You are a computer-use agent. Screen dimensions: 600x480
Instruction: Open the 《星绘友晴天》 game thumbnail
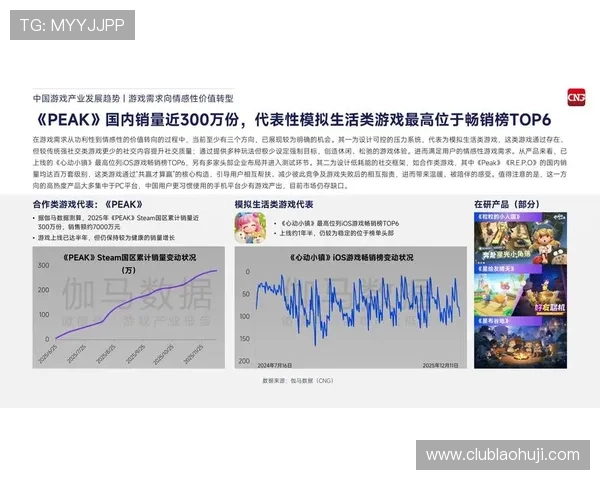coord(520,290)
